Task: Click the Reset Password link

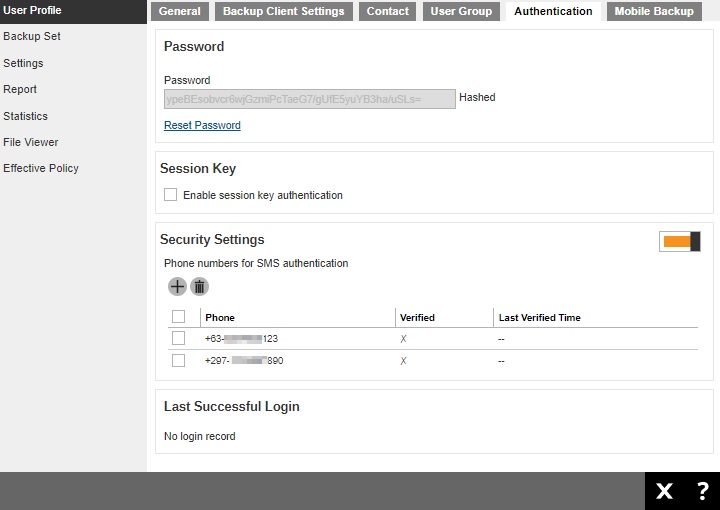Action: click(x=202, y=125)
